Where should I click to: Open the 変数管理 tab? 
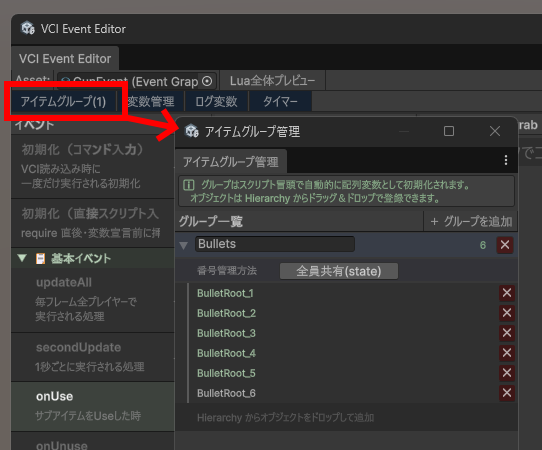coord(151,102)
